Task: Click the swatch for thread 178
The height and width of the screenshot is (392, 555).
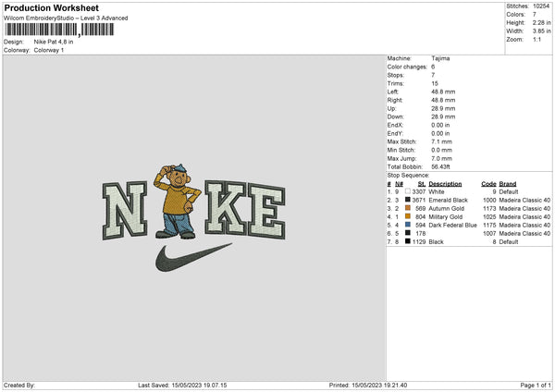Action: [x=408, y=233]
